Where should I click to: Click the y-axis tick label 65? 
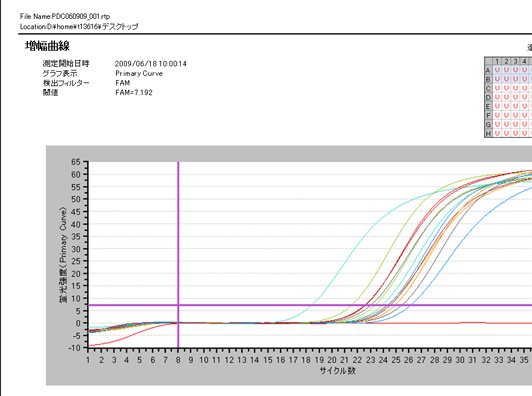pos(76,162)
